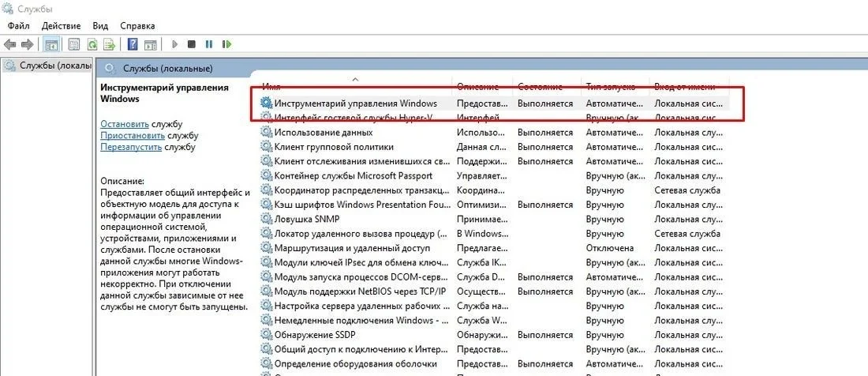Select Клиент отслеживания изменившихся св... service name
This screenshot has width=868, height=376.
362,161
